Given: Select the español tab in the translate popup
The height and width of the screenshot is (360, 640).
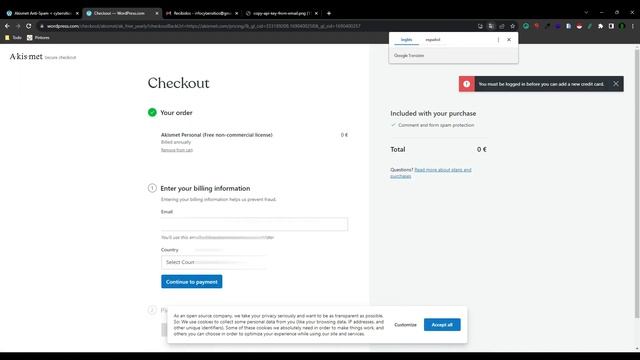Looking at the screenshot, I should 433,40.
